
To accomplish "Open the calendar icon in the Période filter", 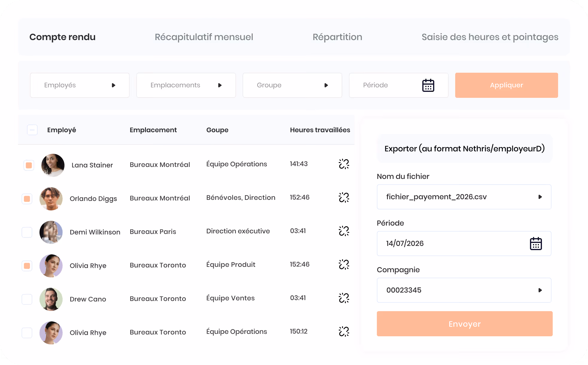I will 428,85.
